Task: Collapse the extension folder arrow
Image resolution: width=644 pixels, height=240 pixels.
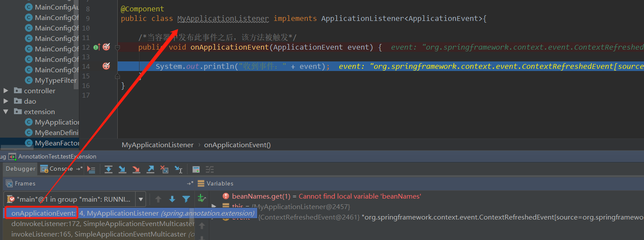Action: tap(6, 112)
